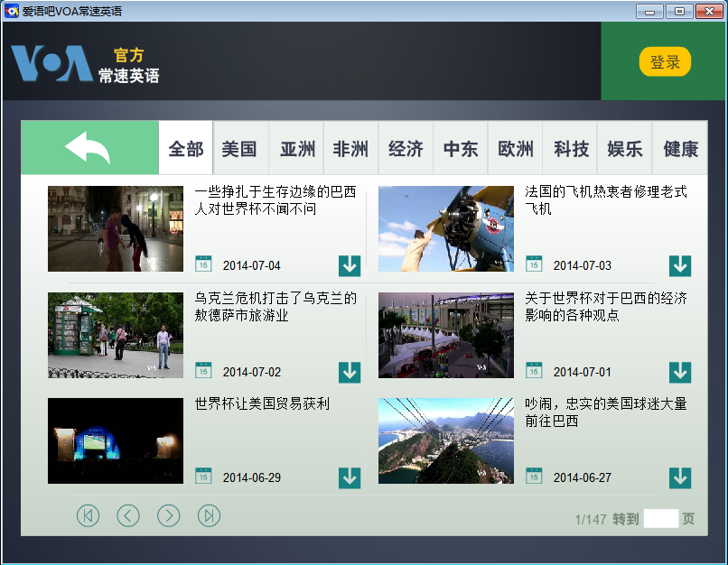This screenshot has height=565, width=728.
Task: Click the date text 2014-07-01
Action: (x=583, y=372)
